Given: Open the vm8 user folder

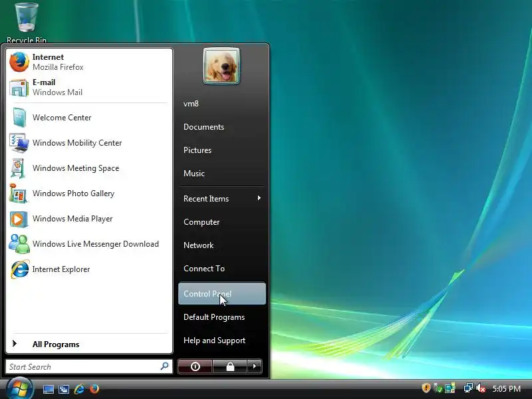Looking at the screenshot, I should [x=222, y=104].
